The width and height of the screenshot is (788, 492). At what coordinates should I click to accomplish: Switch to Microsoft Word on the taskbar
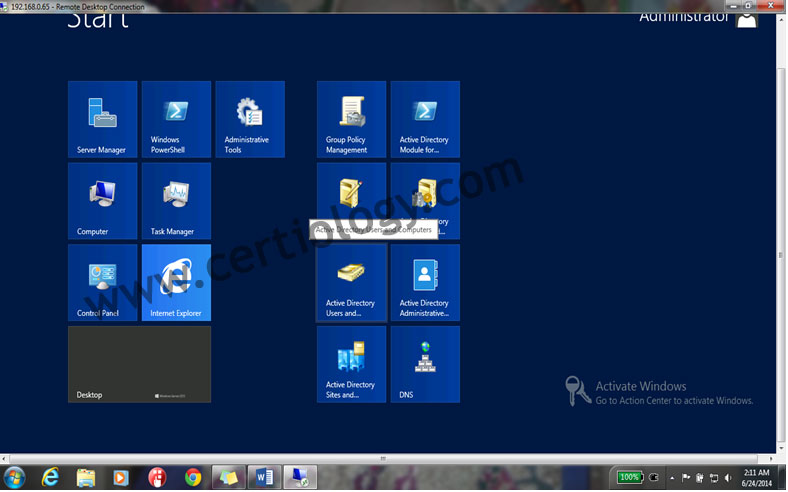(x=264, y=477)
